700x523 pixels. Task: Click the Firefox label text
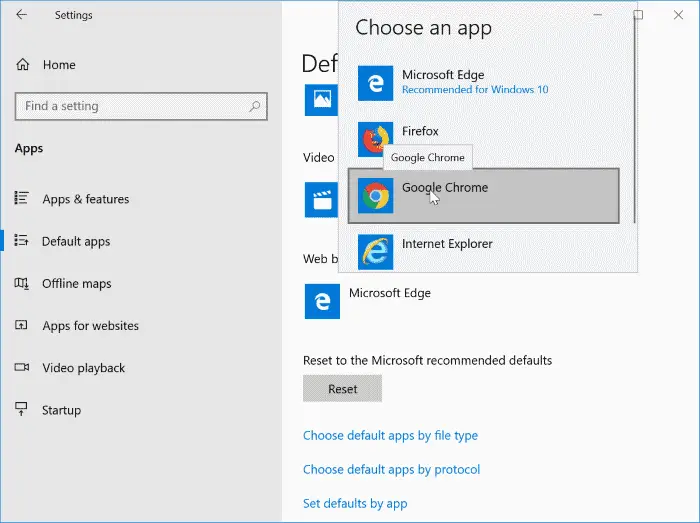pyautogui.click(x=420, y=131)
